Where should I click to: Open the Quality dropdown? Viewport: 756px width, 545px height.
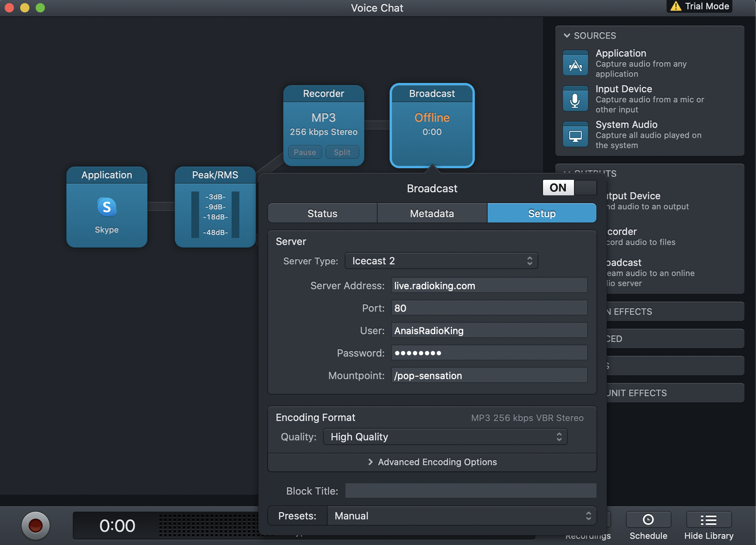pos(445,437)
